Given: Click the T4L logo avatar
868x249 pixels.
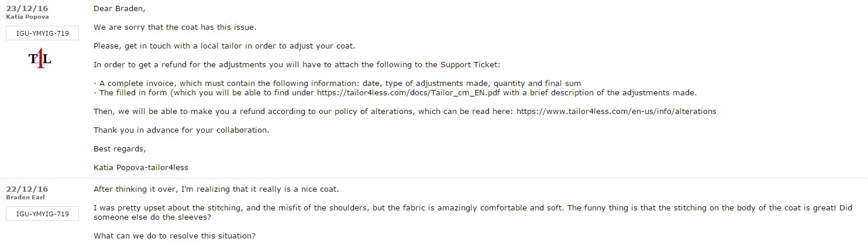Looking at the screenshot, I should [x=40, y=59].
